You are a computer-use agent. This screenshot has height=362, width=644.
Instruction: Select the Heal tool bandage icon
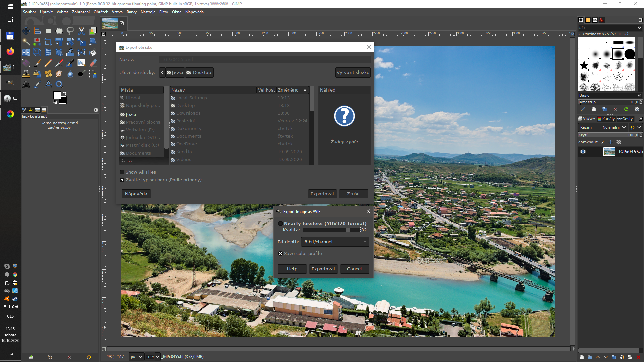pos(48,74)
